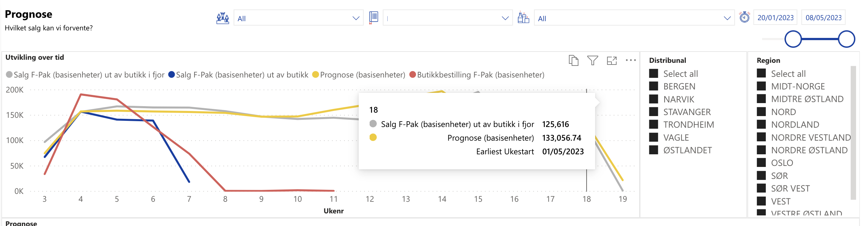Click the left date slider handle
The width and height of the screenshot is (868, 226).
click(x=793, y=39)
